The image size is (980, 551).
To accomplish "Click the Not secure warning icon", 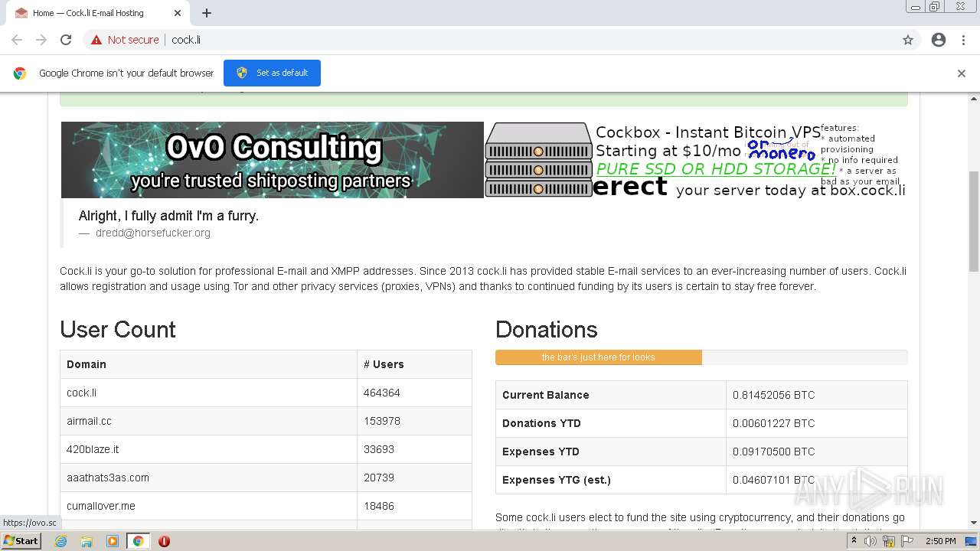I will coord(96,40).
